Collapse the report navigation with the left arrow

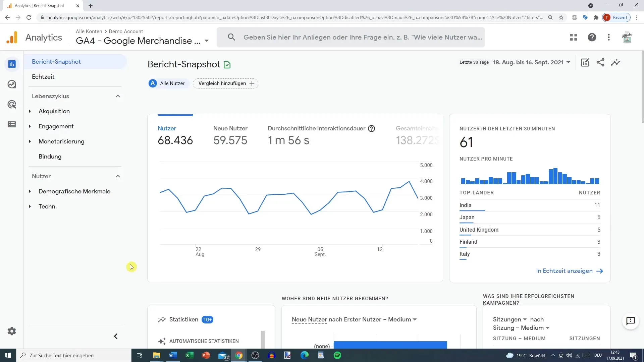tap(116, 336)
